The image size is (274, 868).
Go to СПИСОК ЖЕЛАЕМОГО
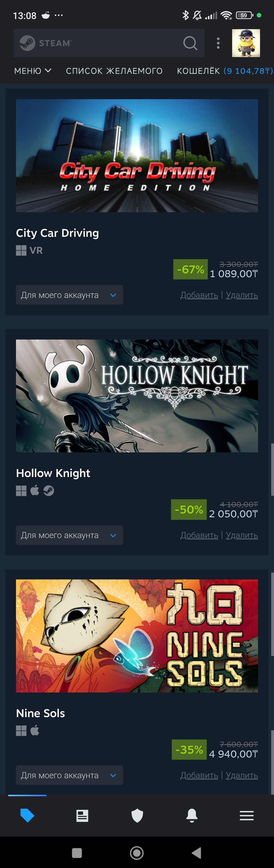pyautogui.click(x=114, y=71)
